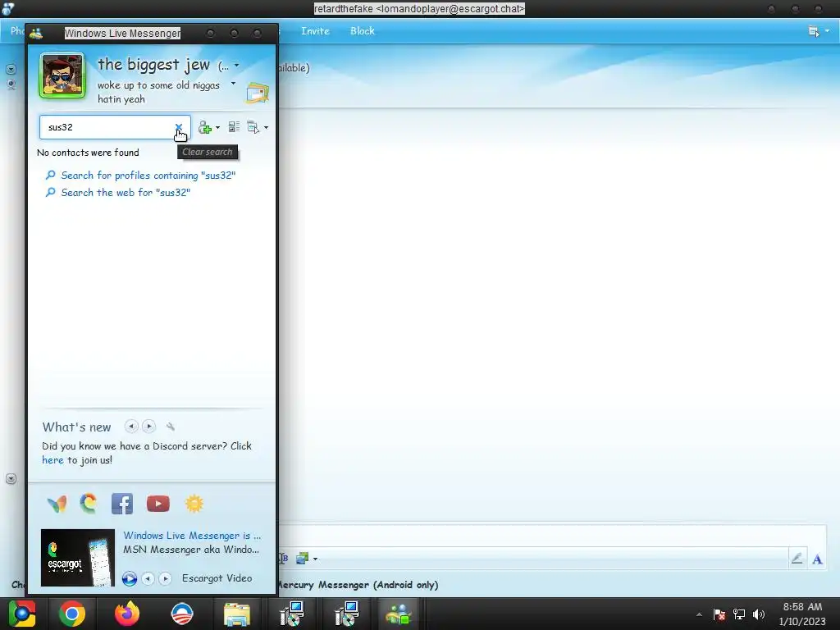Collapse the lower left conversation panel arrow
This screenshot has height=630, width=840.
(x=11, y=478)
